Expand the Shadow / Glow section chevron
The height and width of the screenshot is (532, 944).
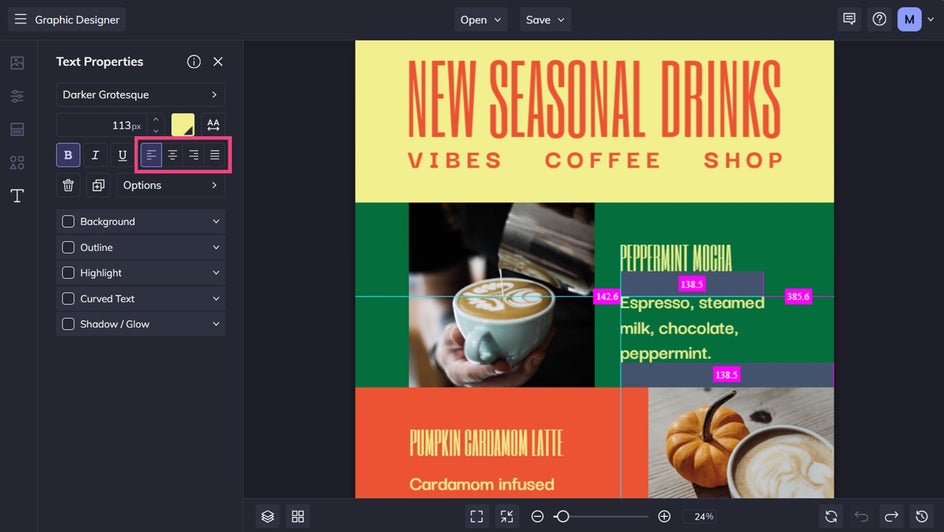click(216, 324)
